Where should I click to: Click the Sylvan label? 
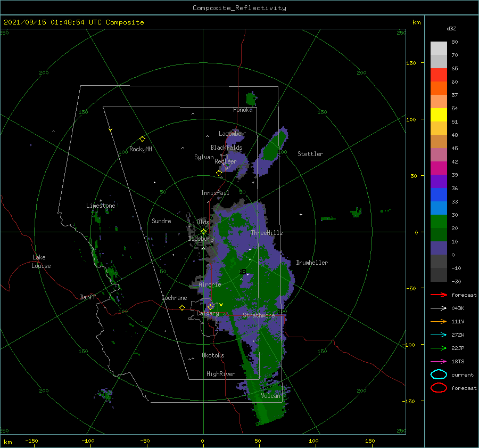tap(204, 157)
